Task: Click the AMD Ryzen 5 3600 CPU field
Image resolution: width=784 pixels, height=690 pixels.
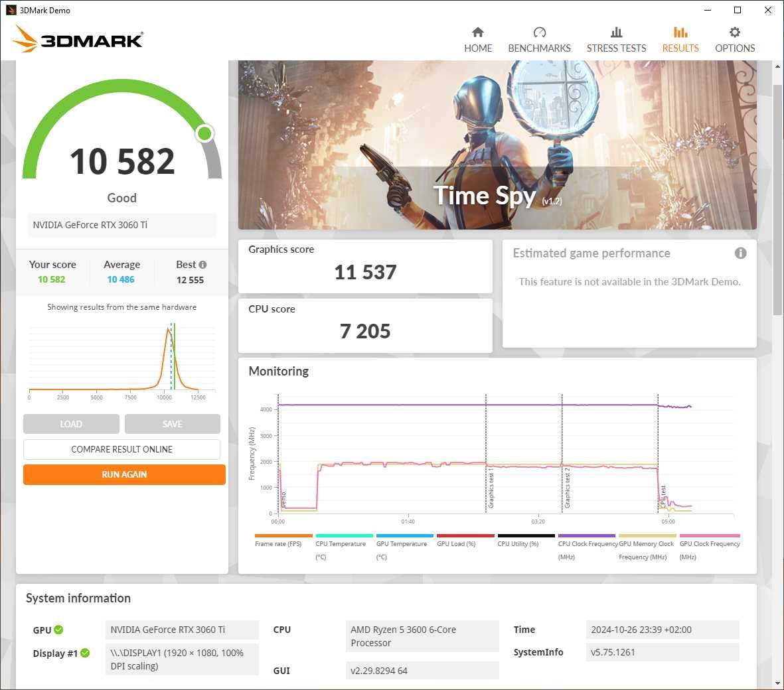Action: pyautogui.click(x=422, y=636)
